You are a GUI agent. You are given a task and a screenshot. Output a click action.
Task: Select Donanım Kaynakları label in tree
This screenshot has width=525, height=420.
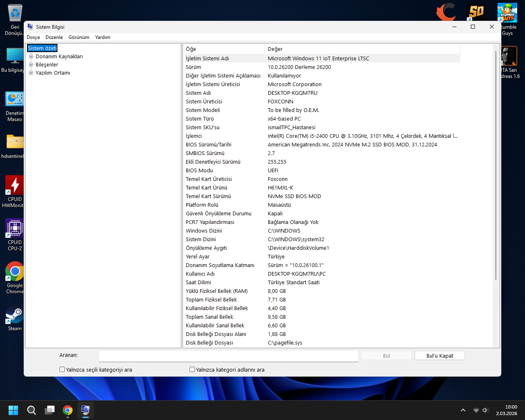(x=59, y=57)
